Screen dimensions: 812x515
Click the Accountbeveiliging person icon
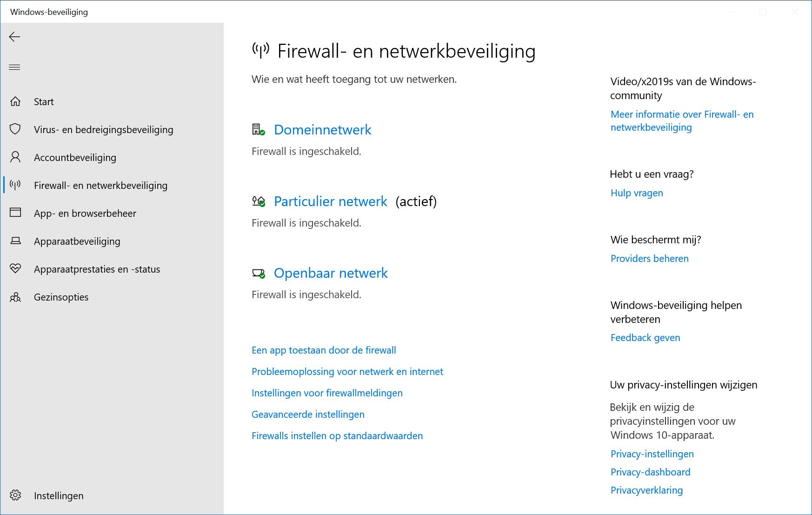(x=15, y=157)
